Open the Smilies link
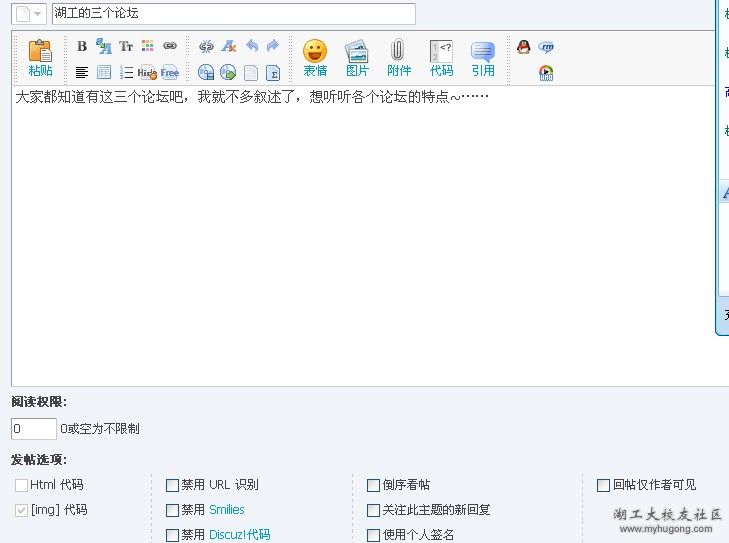 coord(226,510)
